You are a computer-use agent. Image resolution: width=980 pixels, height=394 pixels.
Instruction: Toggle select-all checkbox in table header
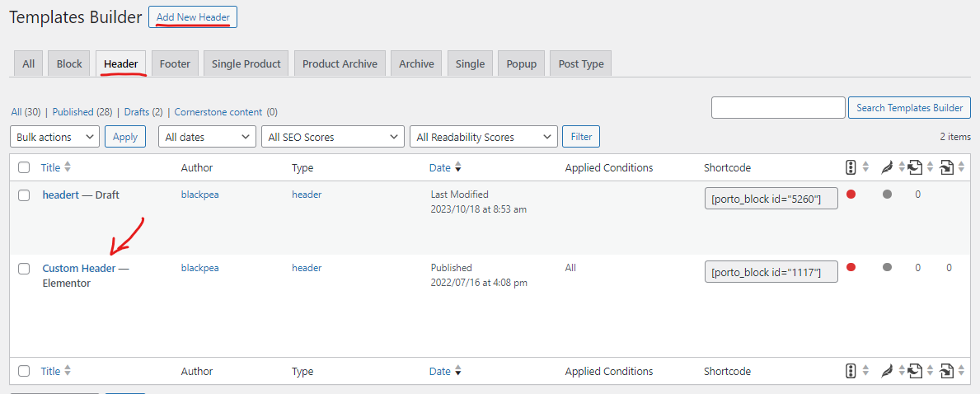pos(24,167)
